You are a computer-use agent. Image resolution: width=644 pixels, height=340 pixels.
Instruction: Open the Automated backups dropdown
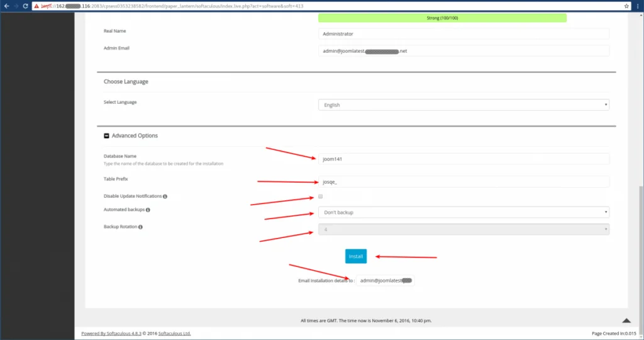(464, 212)
